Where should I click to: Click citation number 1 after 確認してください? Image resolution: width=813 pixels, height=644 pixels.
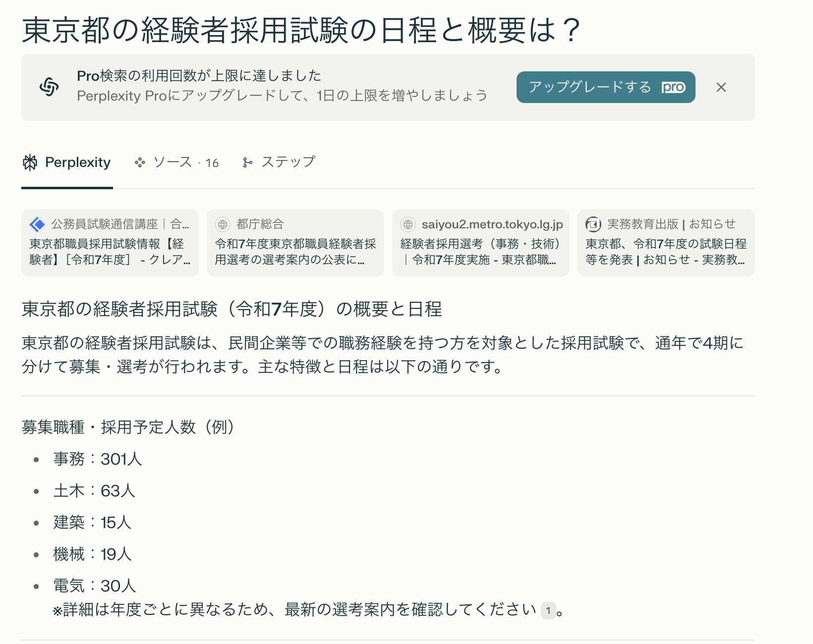coord(548,610)
